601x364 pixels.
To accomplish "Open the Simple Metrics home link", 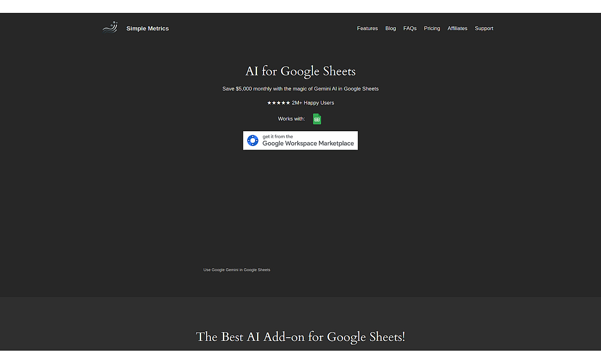I will pyautogui.click(x=147, y=29).
